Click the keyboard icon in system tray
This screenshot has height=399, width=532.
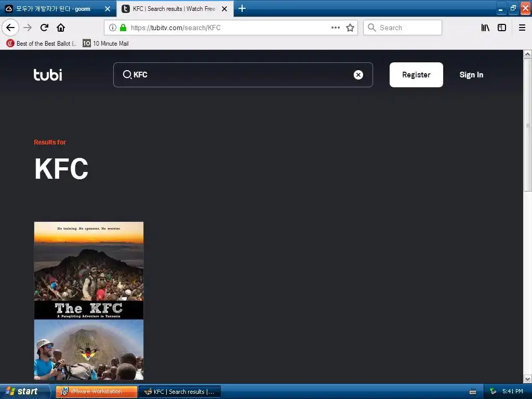(x=473, y=392)
